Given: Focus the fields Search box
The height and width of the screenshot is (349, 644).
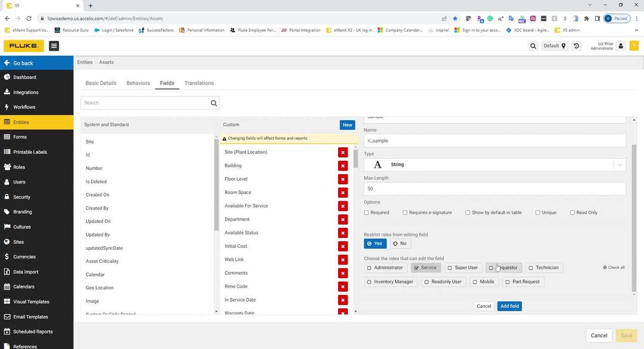Looking at the screenshot, I should click(146, 103).
